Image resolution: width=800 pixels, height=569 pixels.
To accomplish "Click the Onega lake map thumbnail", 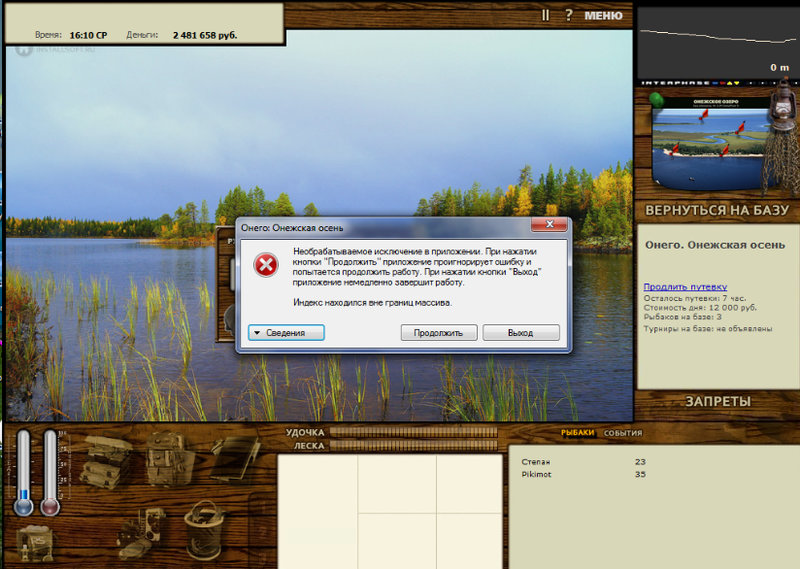I will click(x=713, y=143).
